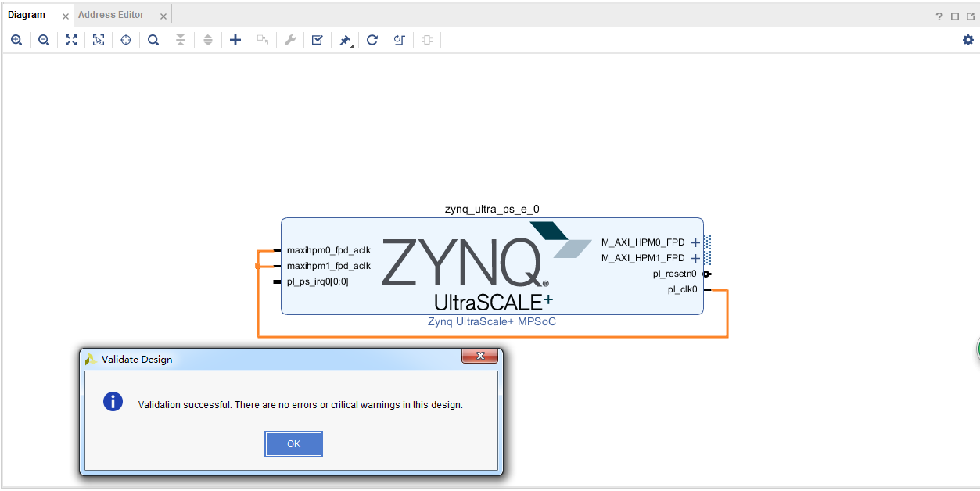
Task: Click the Zynq UltraScale+ MPSoC label
Action: pyautogui.click(x=492, y=321)
